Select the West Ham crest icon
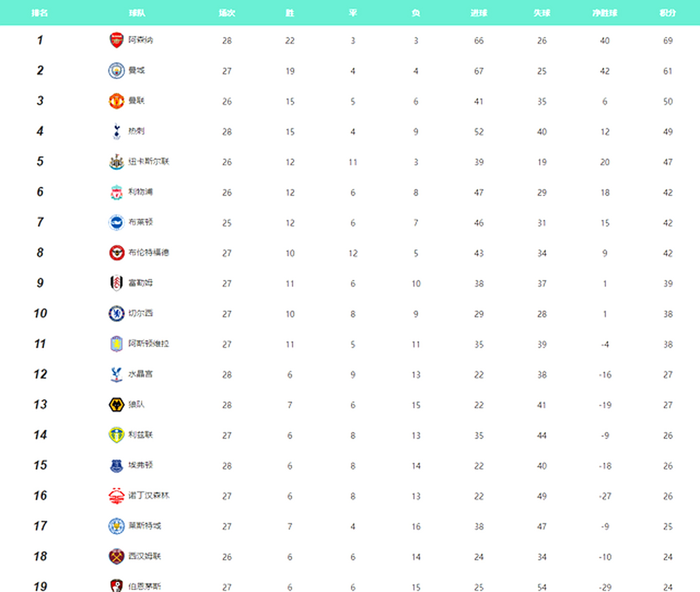 117,556
